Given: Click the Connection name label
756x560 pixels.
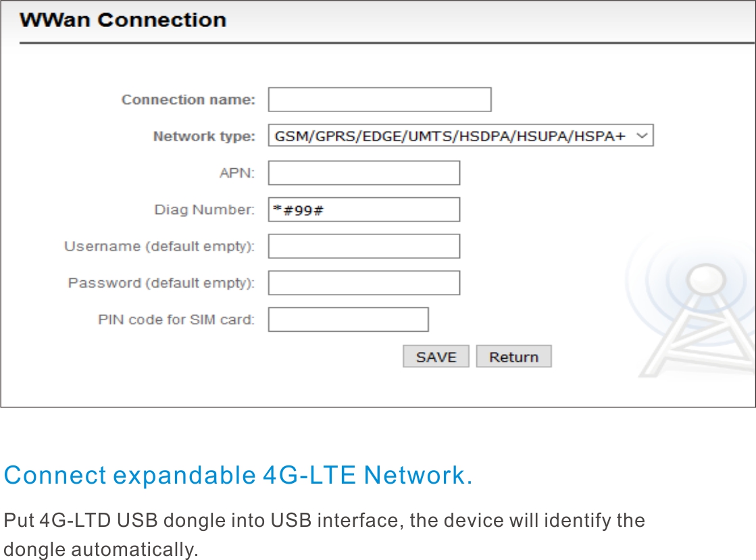Looking at the screenshot, I should [x=188, y=100].
